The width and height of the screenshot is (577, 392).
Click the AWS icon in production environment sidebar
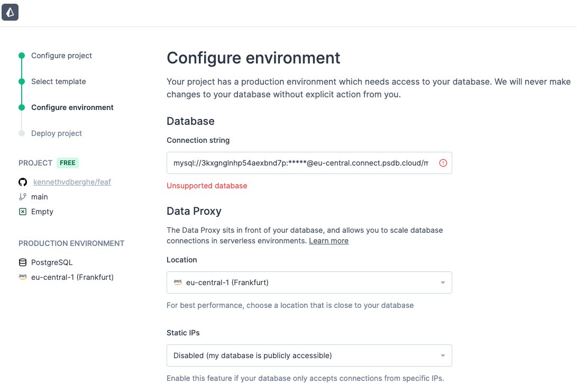pos(22,277)
